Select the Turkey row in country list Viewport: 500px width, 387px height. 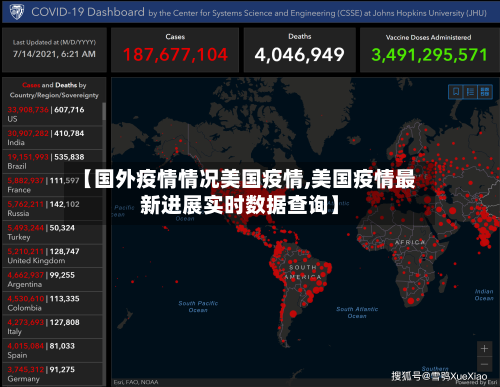click(x=52, y=232)
